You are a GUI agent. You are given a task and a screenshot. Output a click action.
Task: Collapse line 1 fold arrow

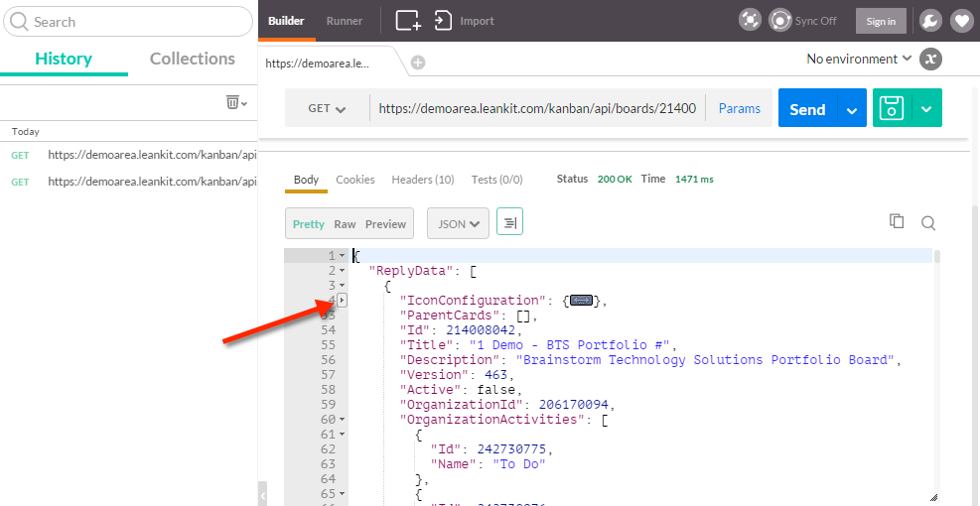click(342, 256)
